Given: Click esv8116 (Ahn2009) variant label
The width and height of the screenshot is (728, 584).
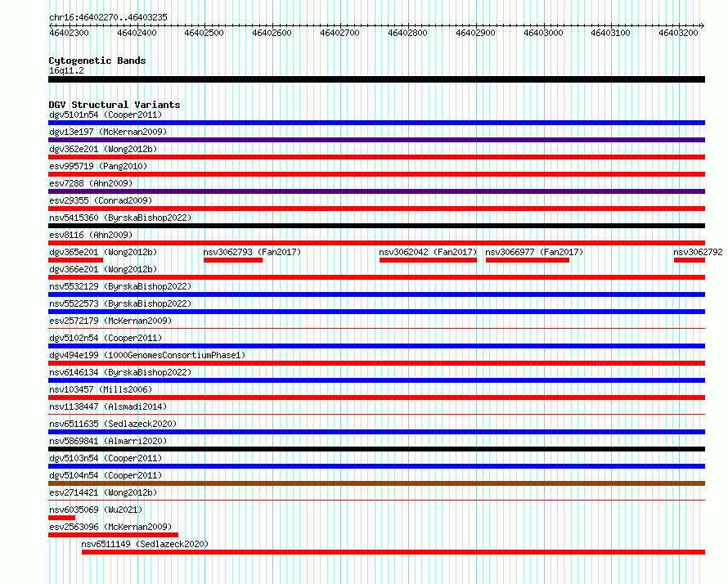Looking at the screenshot, I should coord(91,235).
